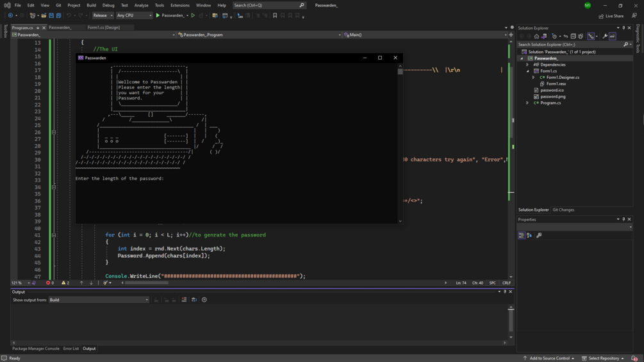Click the Properties wrench icon in Solution Explorer

click(x=605, y=36)
